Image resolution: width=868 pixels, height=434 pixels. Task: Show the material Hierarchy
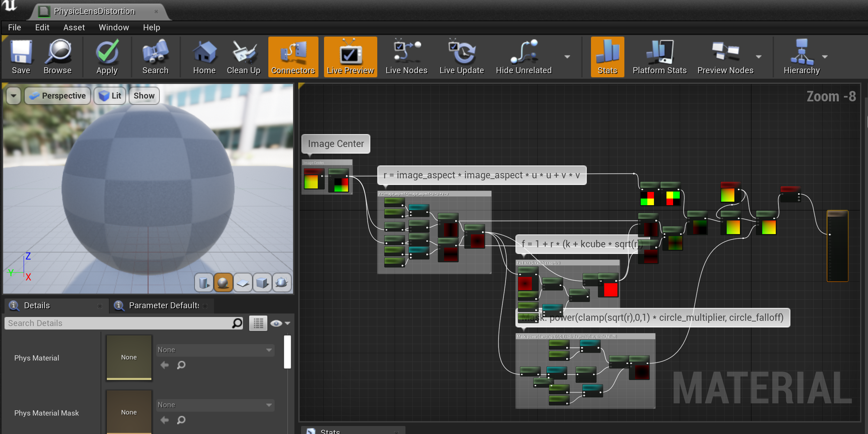point(801,57)
